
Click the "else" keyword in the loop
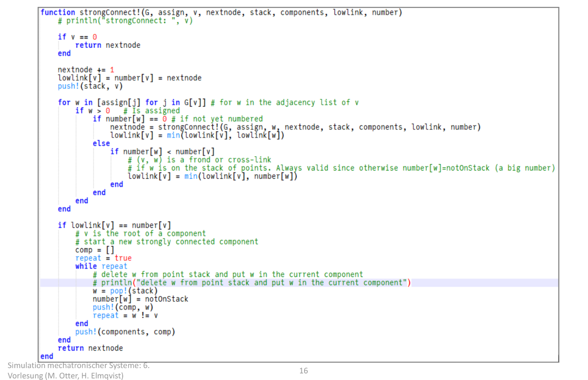pos(101,143)
